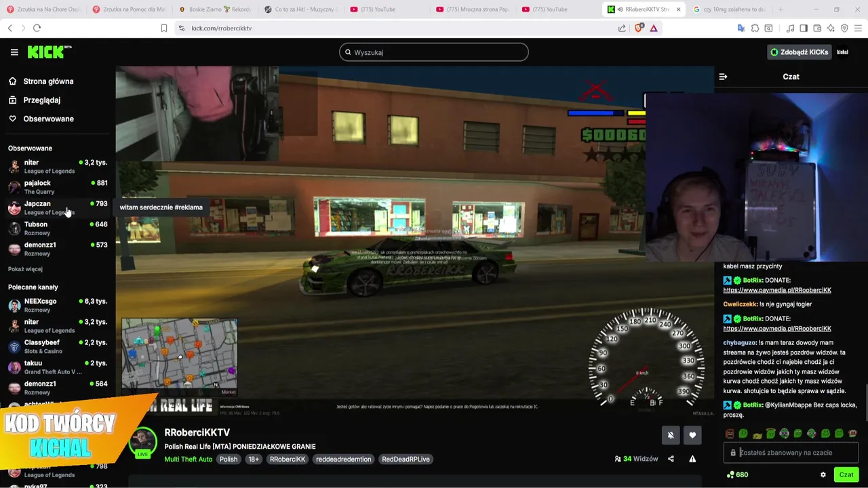Click the RedDeadRPLive tag

406,459
